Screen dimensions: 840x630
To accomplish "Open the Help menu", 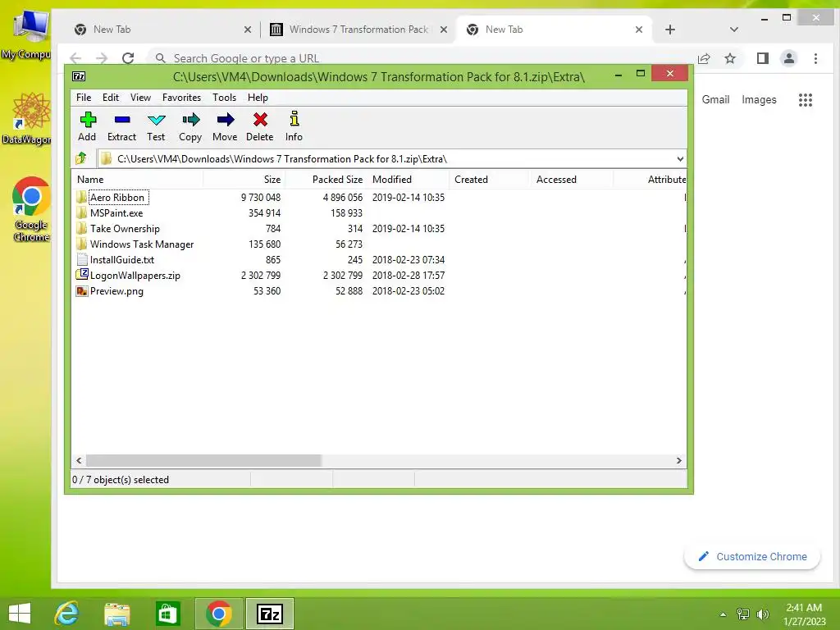I will coord(258,98).
